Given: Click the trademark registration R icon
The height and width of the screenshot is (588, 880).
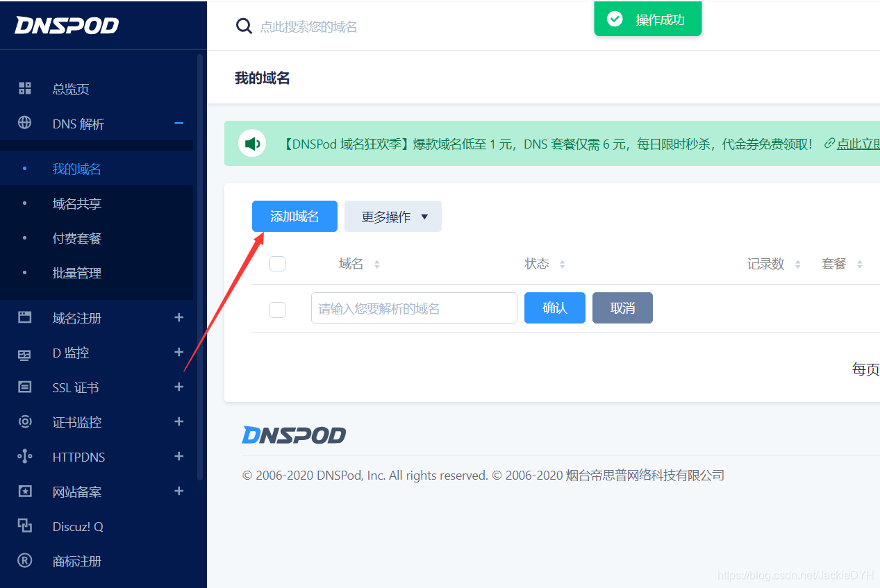Looking at the screenshot, I should coord(25,560).
